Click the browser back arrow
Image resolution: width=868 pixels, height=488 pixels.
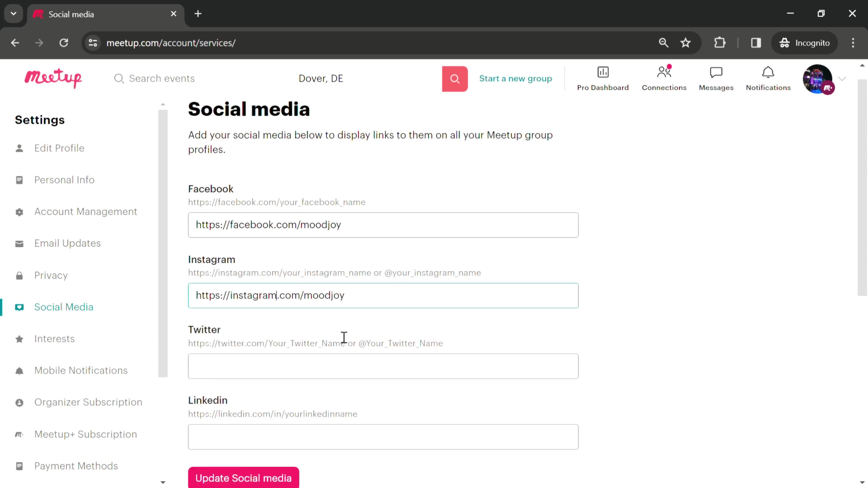click(x=15, y=43)
